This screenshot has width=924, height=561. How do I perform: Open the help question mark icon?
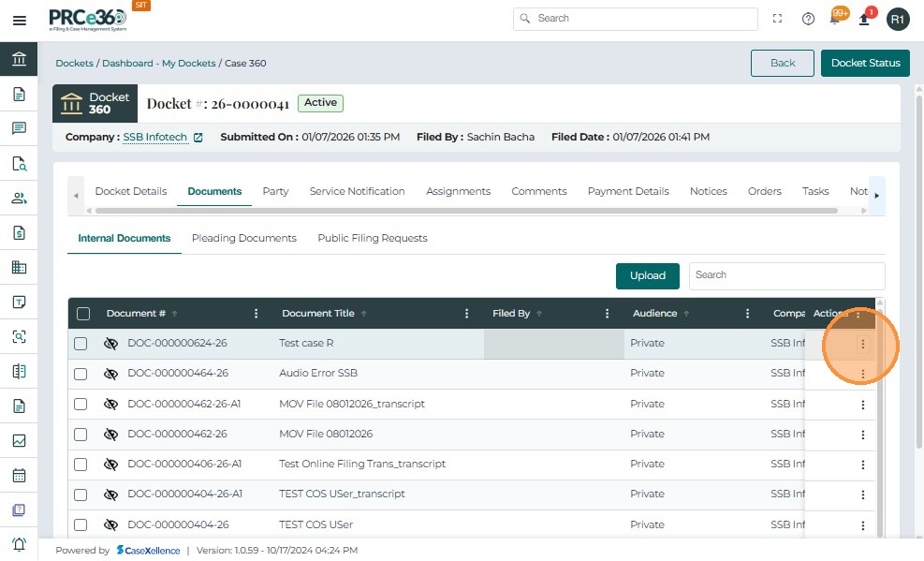coord(808,19)
